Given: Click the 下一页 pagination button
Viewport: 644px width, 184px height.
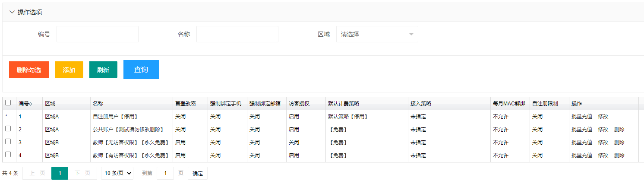Looking at the screenshot, I should (82, 173).
